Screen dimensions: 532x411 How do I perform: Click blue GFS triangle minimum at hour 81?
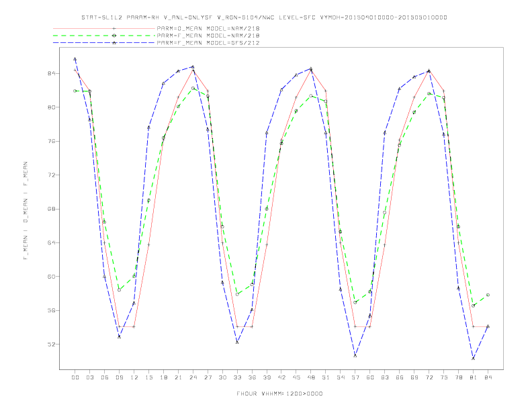click(474, 359)
